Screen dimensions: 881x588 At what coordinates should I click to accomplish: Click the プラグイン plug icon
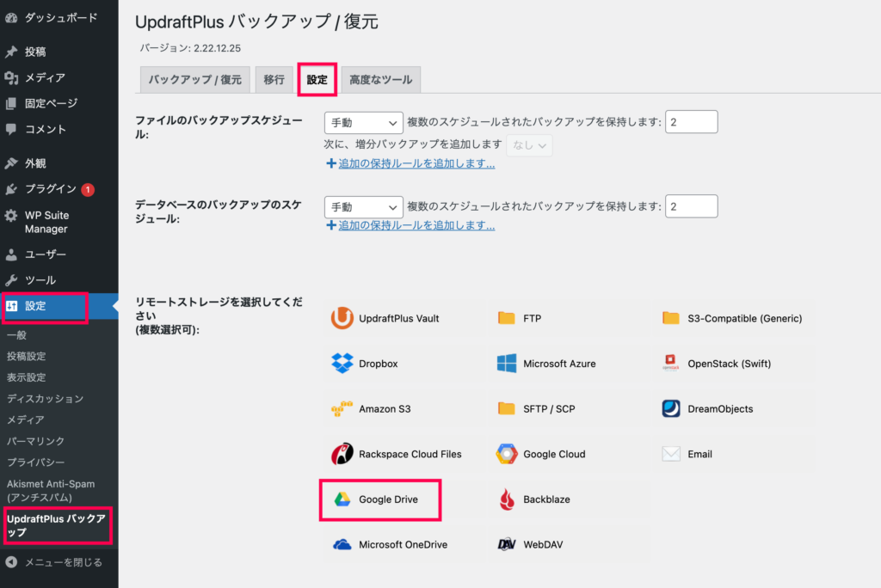[x=11, y=189]
